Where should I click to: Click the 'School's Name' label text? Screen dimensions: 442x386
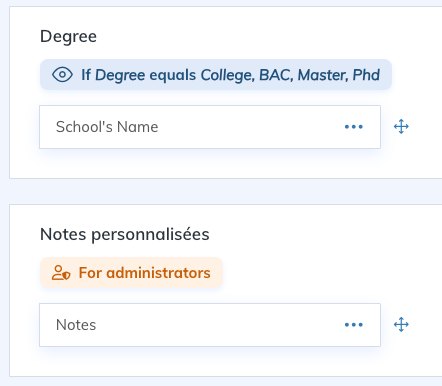(107, 127)
